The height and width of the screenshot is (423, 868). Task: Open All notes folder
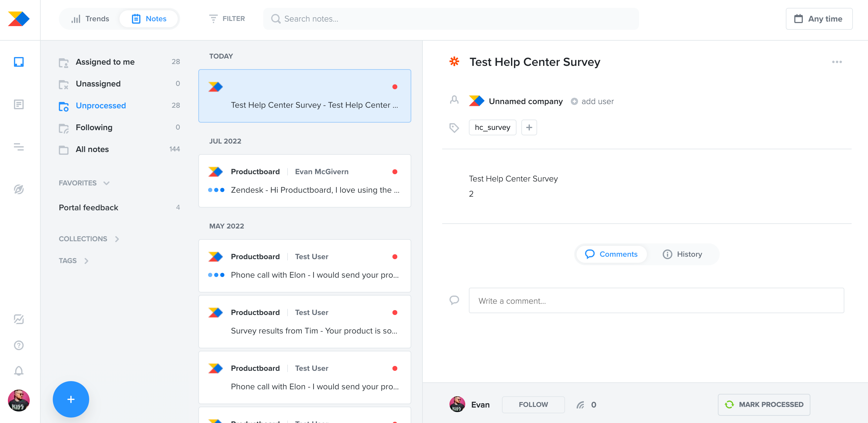tap(119, 149)
